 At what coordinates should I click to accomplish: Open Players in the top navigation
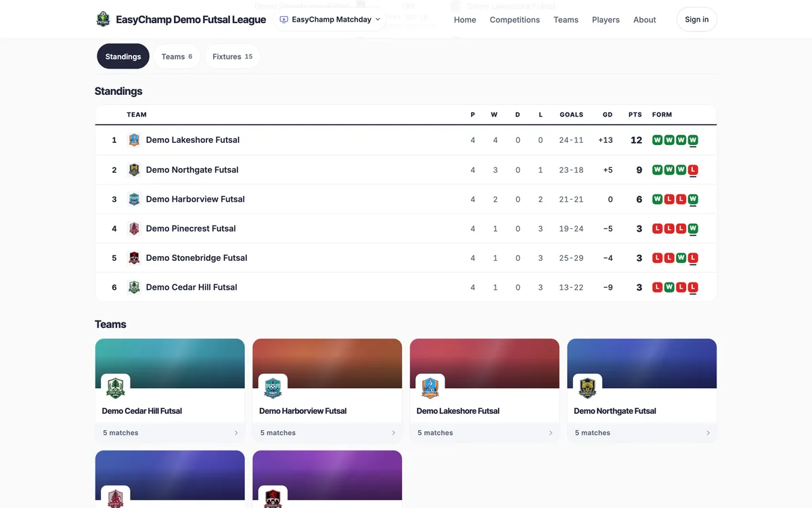[x=606, y=20]
